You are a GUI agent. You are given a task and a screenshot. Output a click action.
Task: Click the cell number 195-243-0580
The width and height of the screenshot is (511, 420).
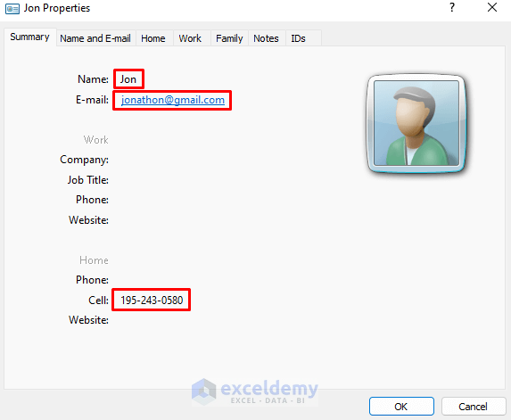[x=152, y=301]
